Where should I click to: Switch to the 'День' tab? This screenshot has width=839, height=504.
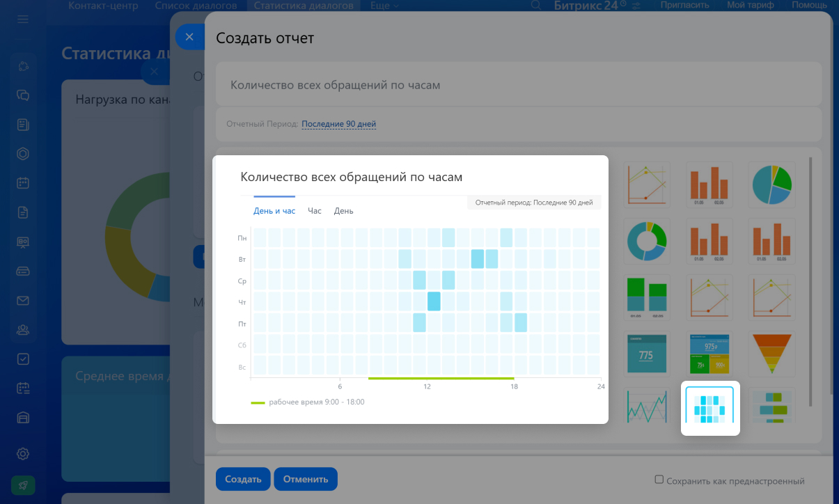[343, 211]
